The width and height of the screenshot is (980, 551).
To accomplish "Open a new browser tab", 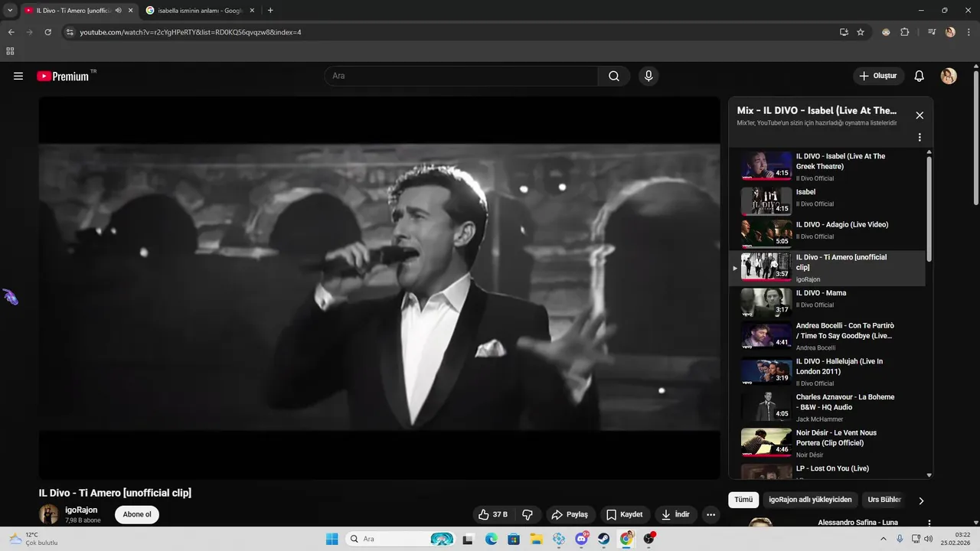I will (270, 11).
